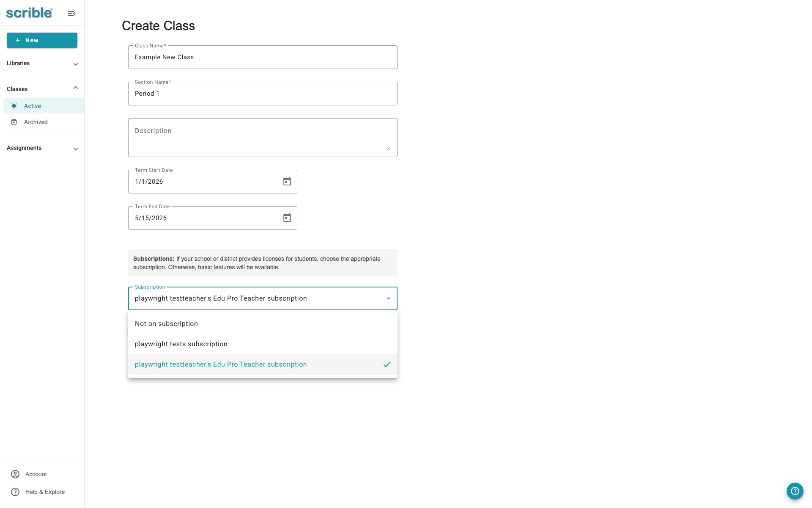Click the archive box icon beside Archived

pos(14,121)
